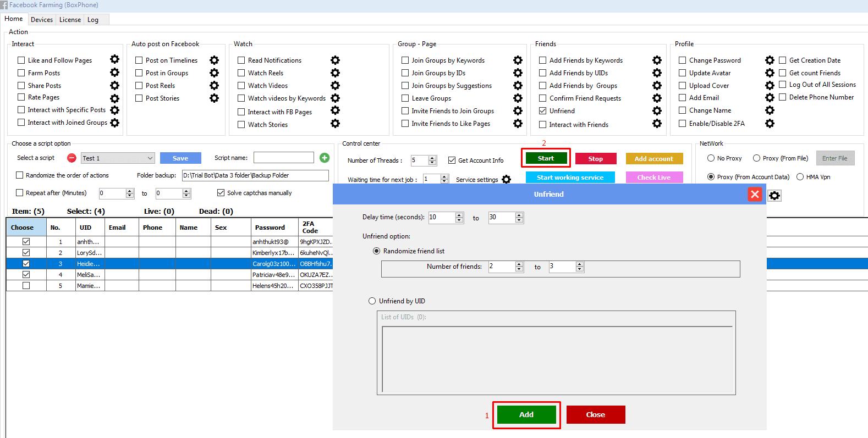The height and width of the screenshot is (438, 868).
Task: Increase the Number of Threads spinner
Action: tap(432, 158)
